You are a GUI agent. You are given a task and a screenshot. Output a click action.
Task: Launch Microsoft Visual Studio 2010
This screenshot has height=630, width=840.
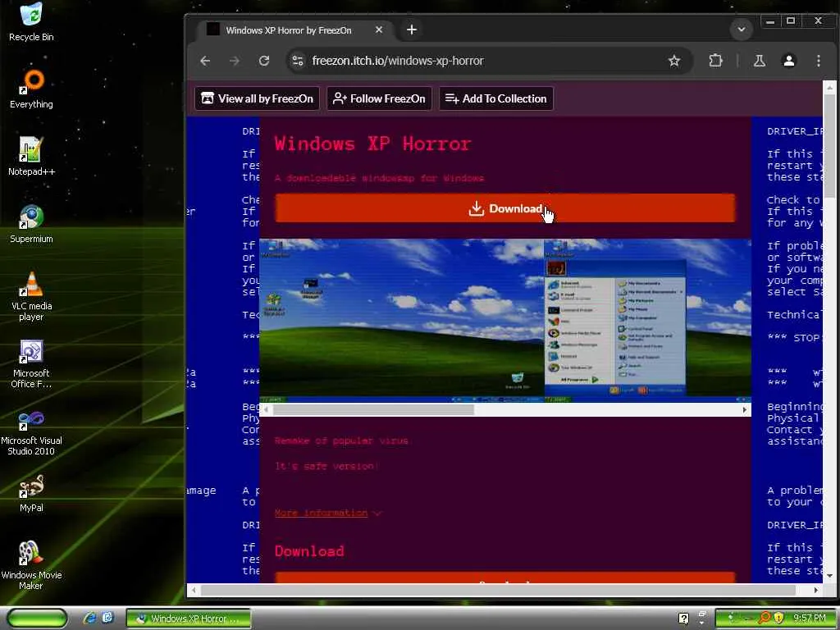[31, 431]
